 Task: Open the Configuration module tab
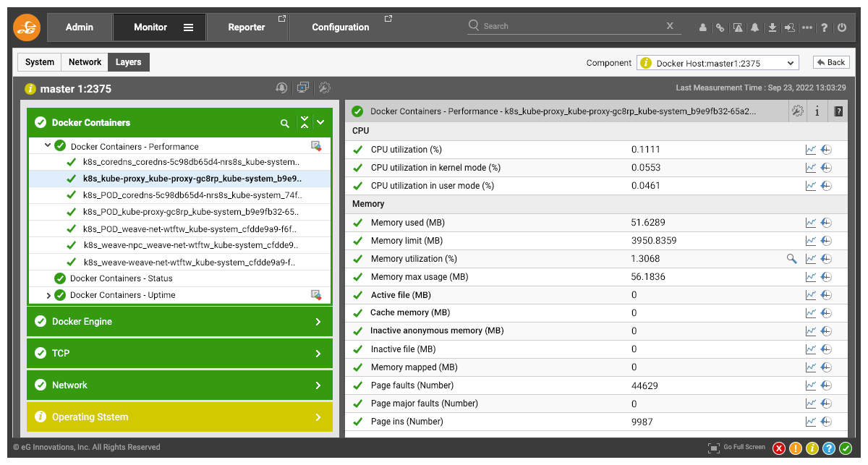[x=341, y=27]
